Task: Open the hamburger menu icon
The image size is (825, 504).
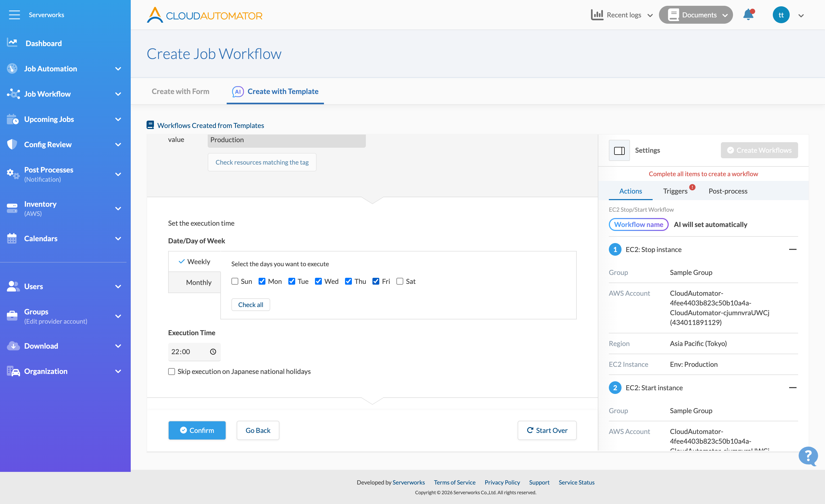Action: (x=14, y=15)
